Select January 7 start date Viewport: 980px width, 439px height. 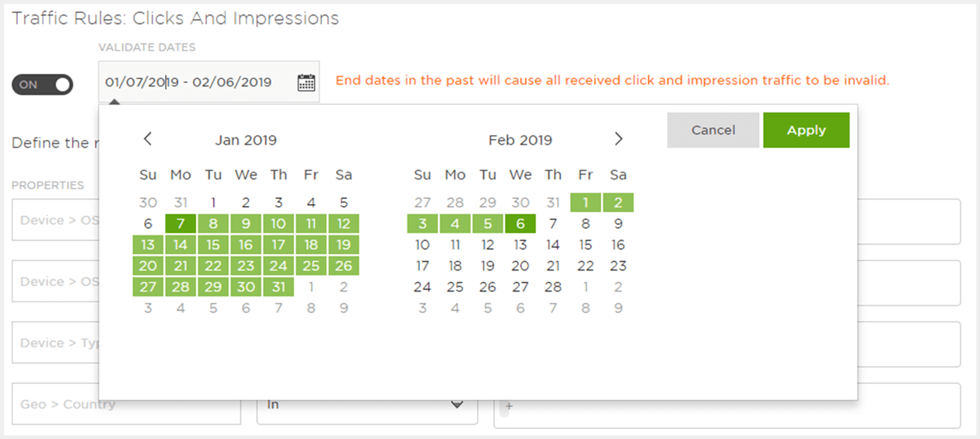180,224
